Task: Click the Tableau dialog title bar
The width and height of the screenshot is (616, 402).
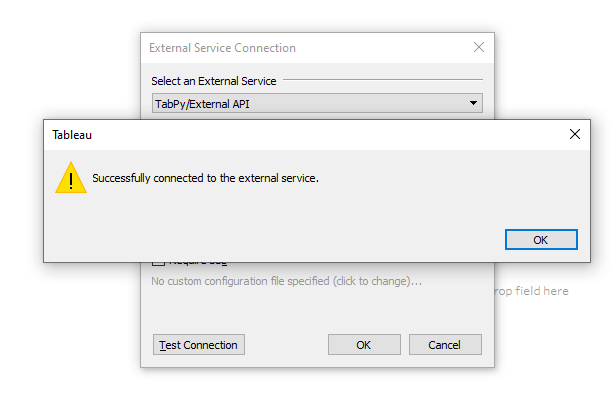Action: (300, 133)
